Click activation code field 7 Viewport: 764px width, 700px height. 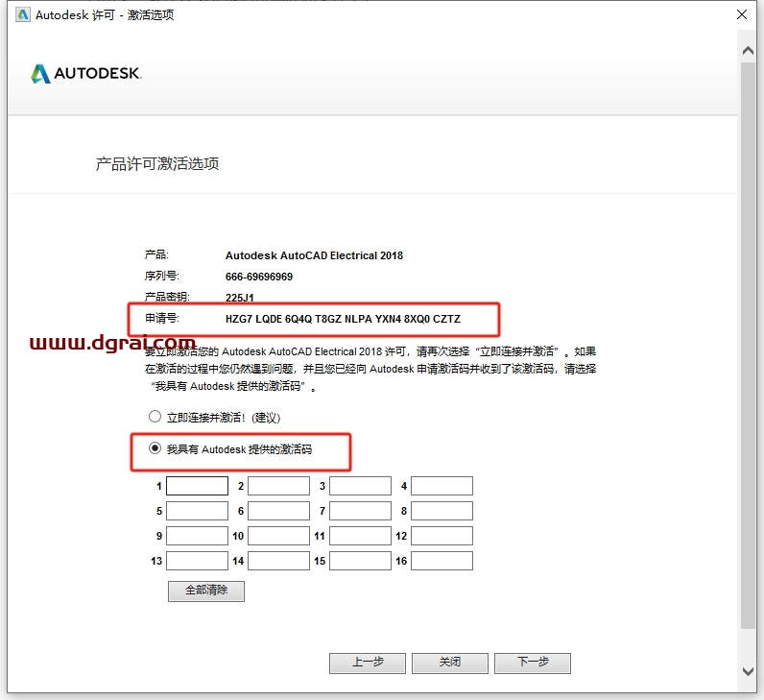[361, 511]
